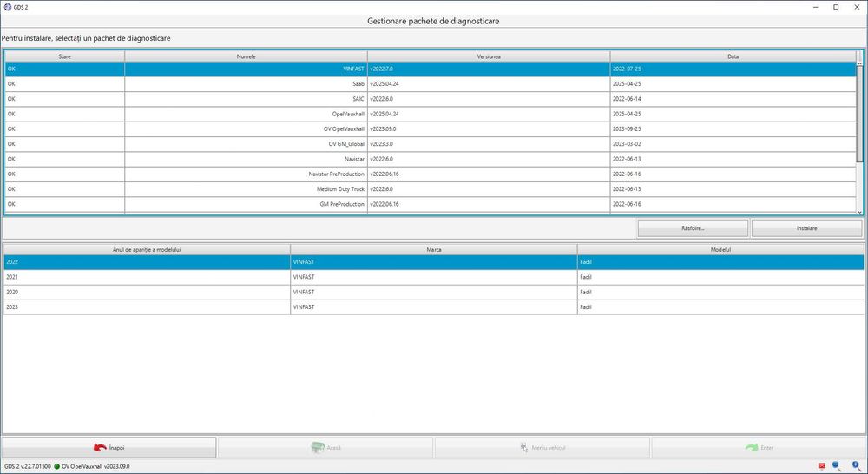
Task: Go back with the Înapoi button
Action: coord(109,447)
